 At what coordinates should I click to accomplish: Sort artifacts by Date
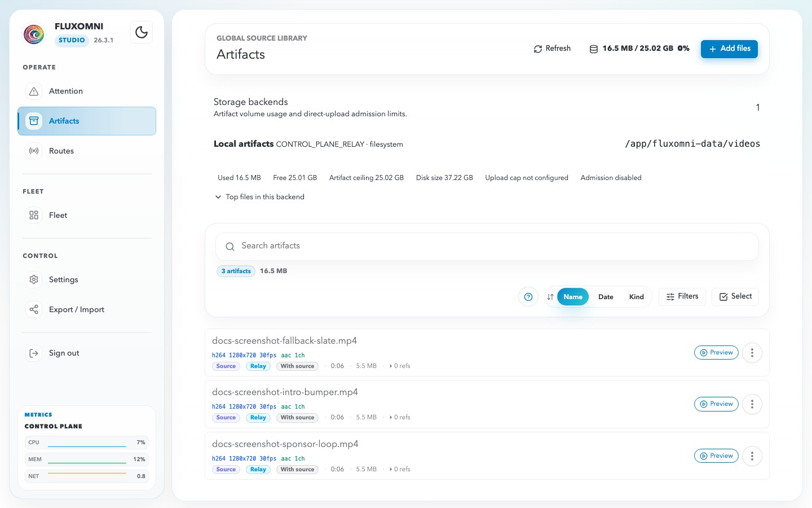point(606,297)
